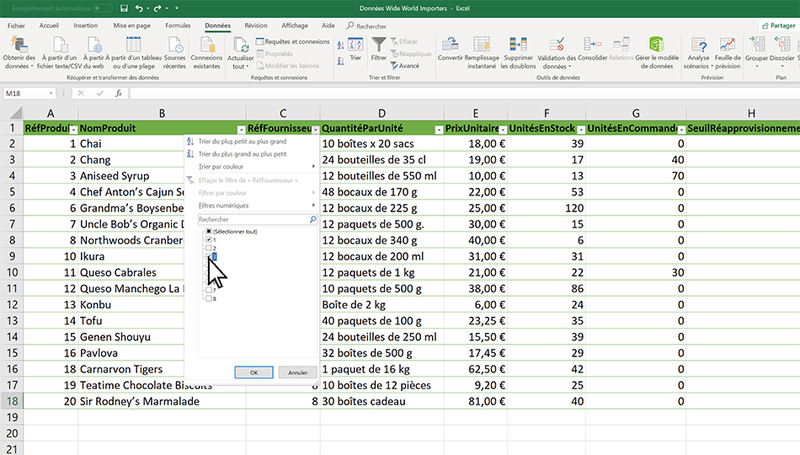Uncheck value 1 in filter list
The height and width of the screenshot is (455, 800).
tap(208, 241)
